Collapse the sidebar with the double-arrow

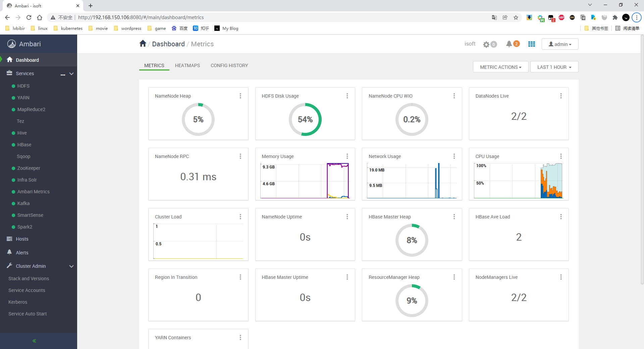[34, 341]
